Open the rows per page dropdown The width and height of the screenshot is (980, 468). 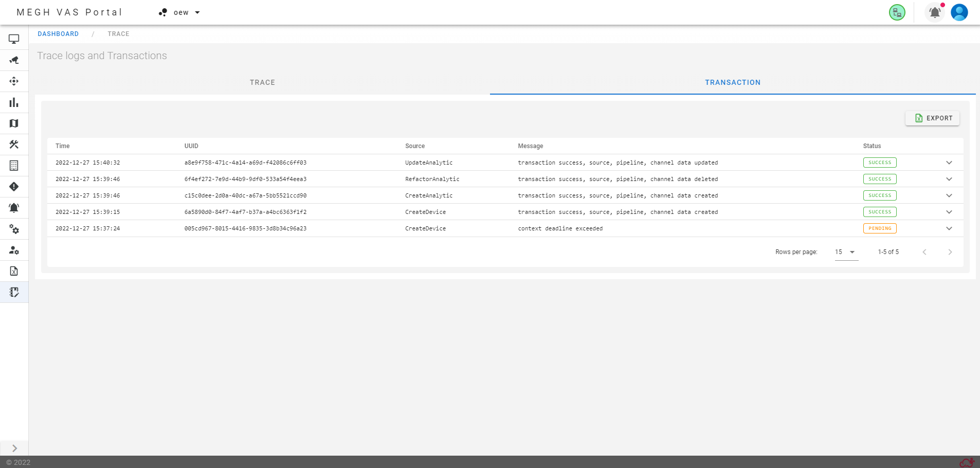[845, 252]
